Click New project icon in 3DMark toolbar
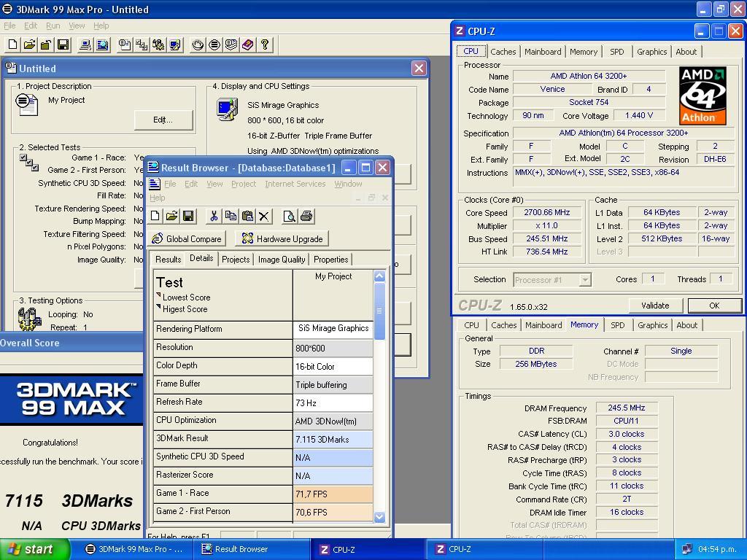The width and height of the screenshot is (747, 560). [x=13, y=44]
